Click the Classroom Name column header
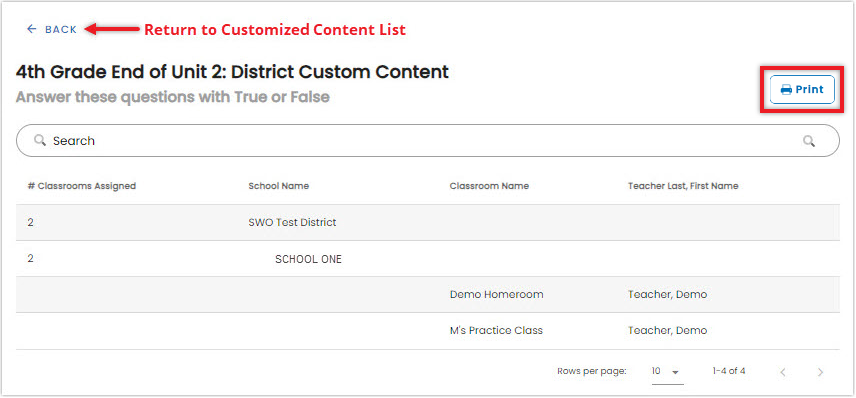This screenshot has height=398, width=856. coord(489,186)
